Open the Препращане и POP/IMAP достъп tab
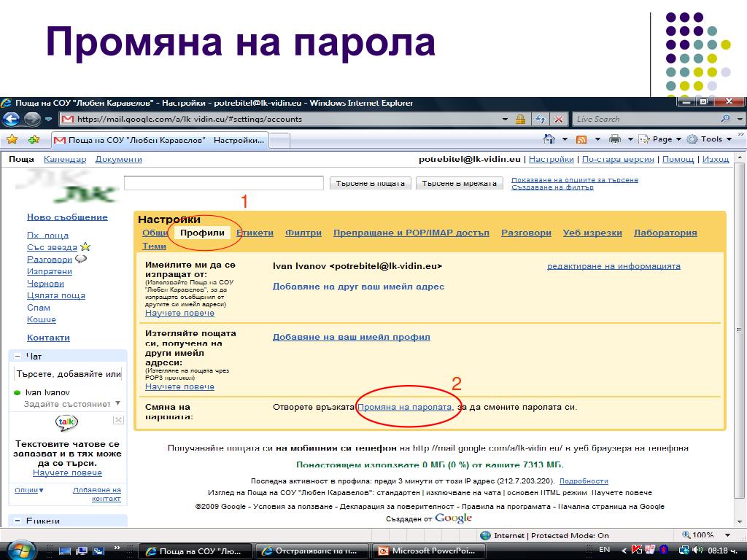The width and height of the screenshot is (747, 560). (x=411, y=233)
